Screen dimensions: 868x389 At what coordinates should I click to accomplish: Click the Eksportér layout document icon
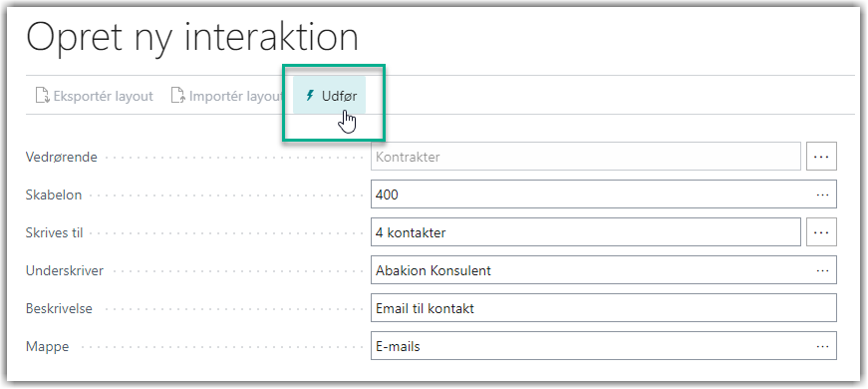(43, 96)
